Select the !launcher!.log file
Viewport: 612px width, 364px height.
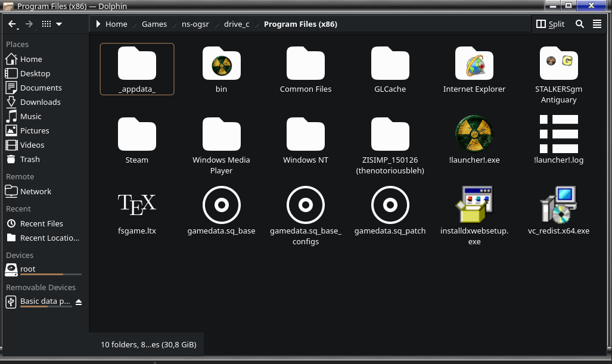click(x=558, y=134)
